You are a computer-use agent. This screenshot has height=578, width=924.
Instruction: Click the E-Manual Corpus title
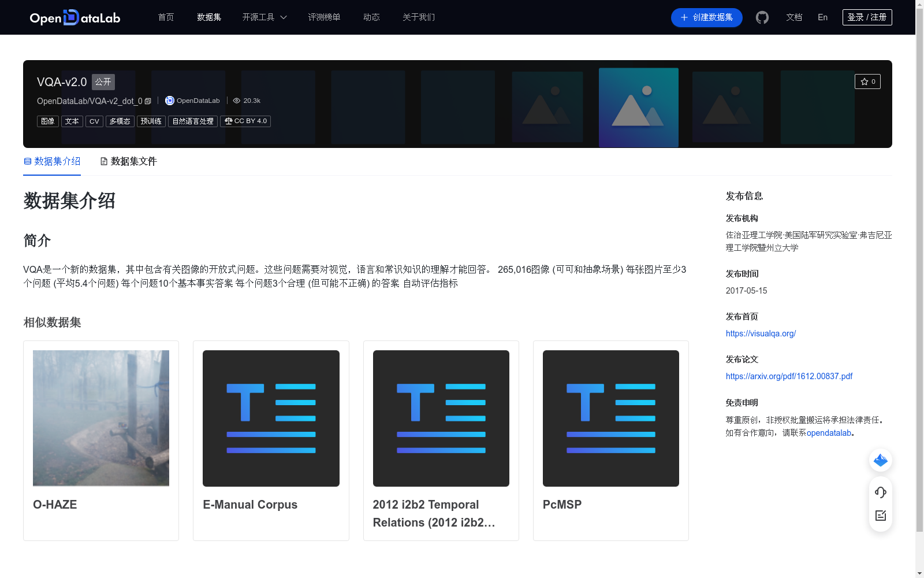[250, 505]
